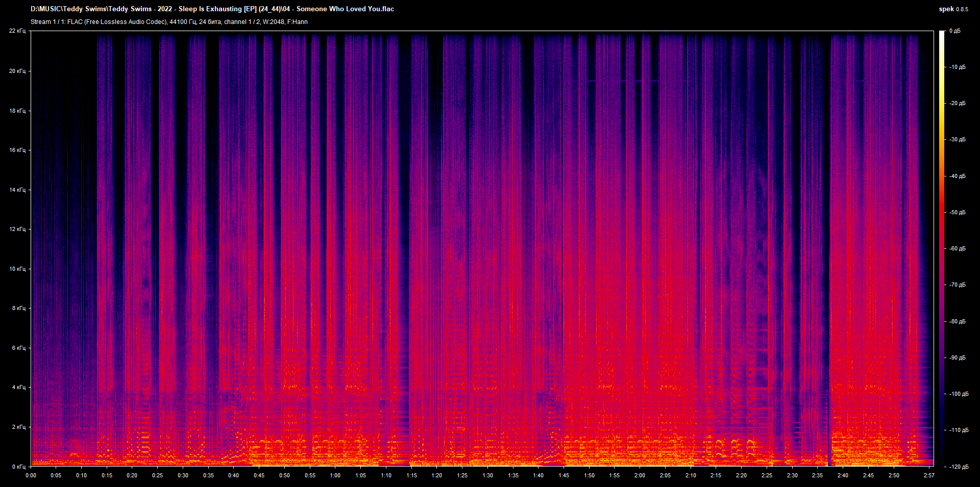Click the -80 дБ level label
Viewport: 980px width, 487px height.
tap(958, 322)
